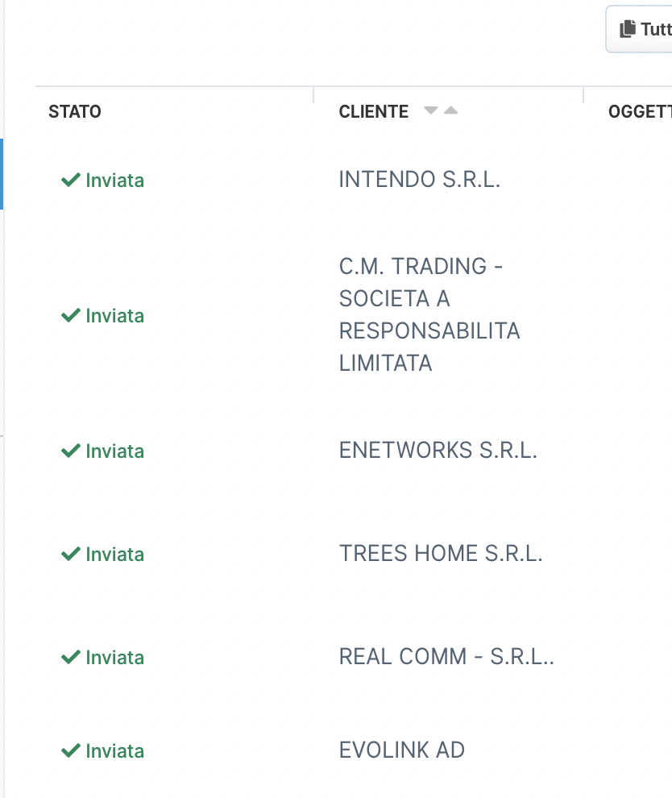Open the REAL COMM - S.R.L.. entry

click(x=446, y=657)
